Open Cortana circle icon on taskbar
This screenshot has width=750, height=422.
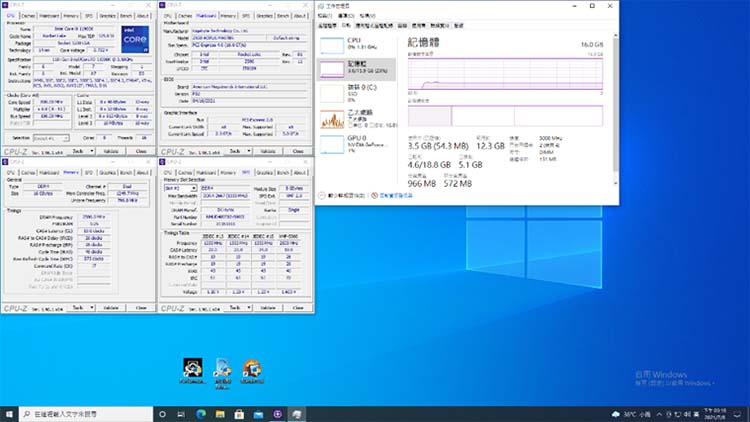point(162,413)
